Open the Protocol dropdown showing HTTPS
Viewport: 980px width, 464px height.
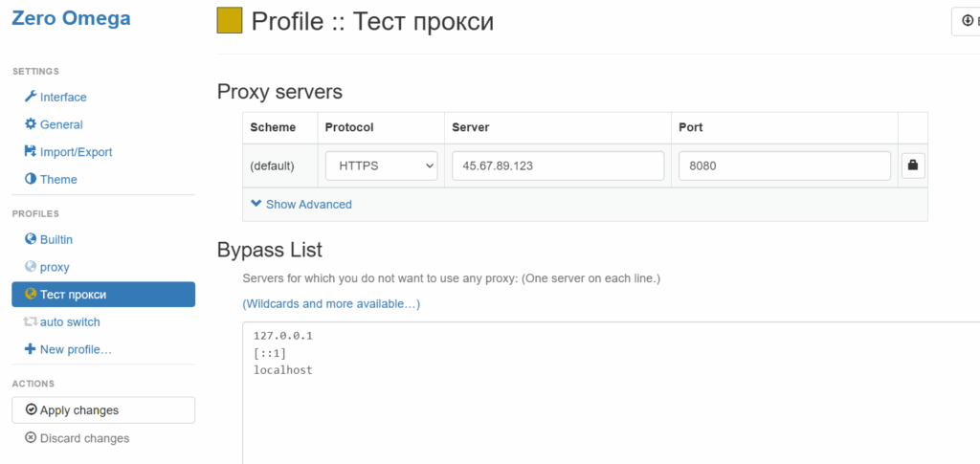[x=381, y=166]
